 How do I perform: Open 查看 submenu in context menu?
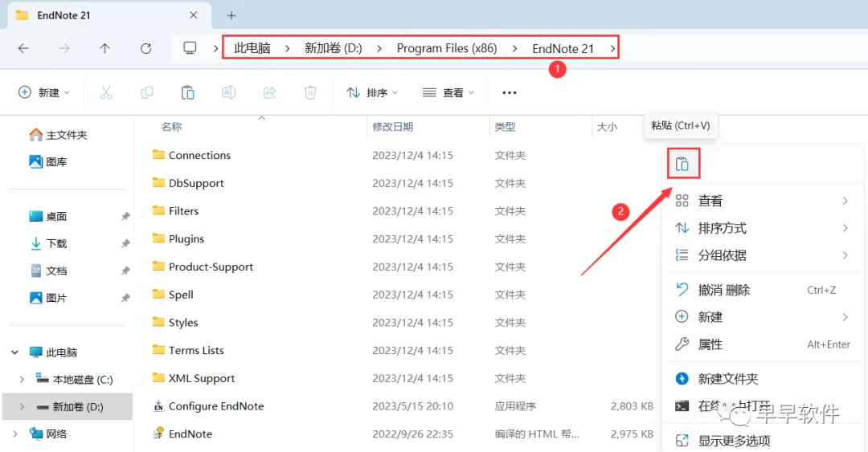tap(762, 201)
